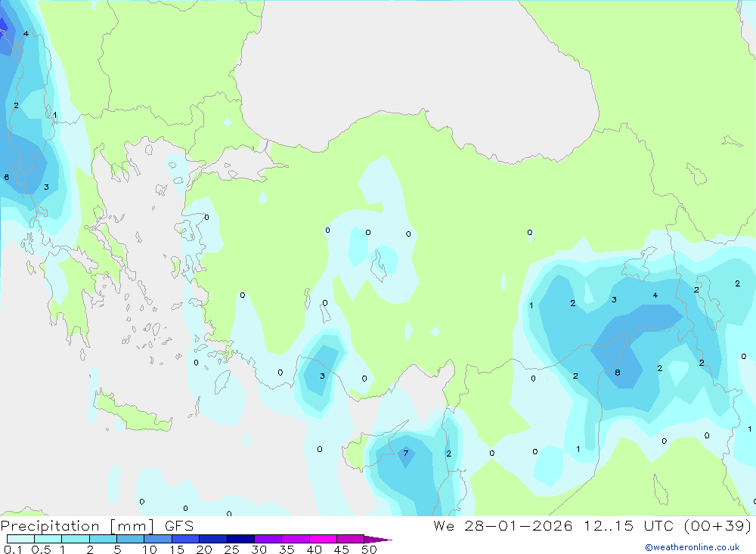Click the 0.1–0.5 mm legend color box
Screen dimensions: 756x554
[20, 539]
